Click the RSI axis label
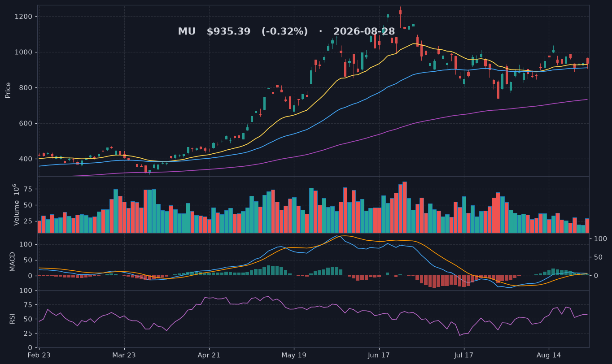 tap(13, 319)
